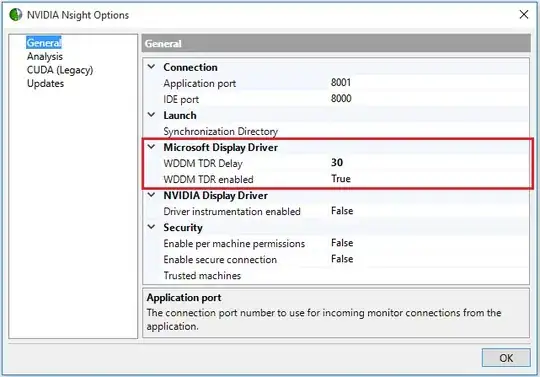
Task: Select the Synchronization Directory property label
Action: pyautogui.click(x=221, y=131)
